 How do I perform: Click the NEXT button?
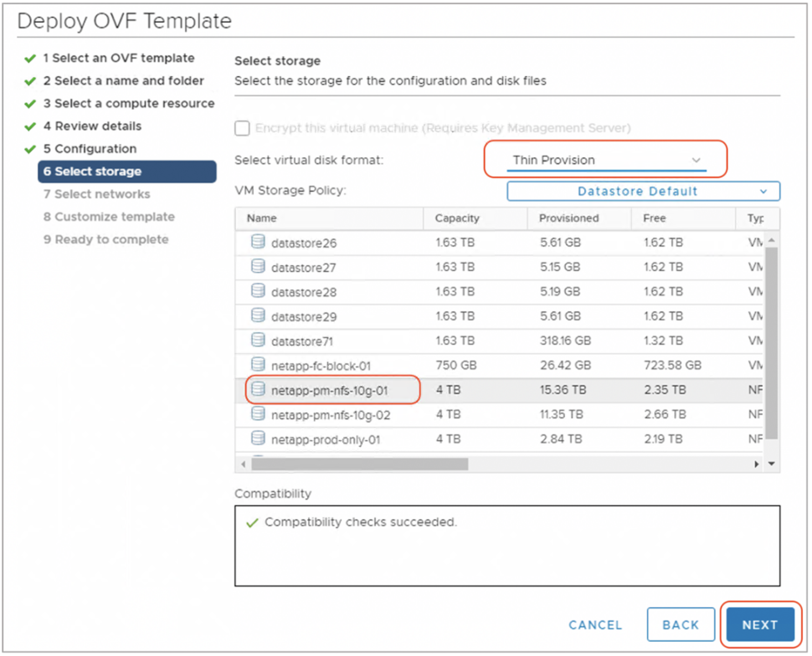(761, 624)
